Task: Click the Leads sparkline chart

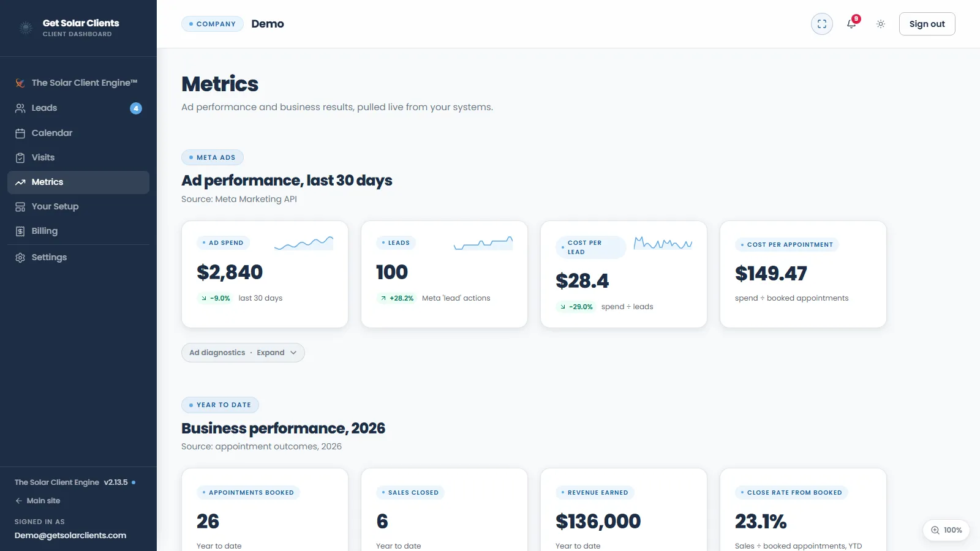Action: (483, 244)
